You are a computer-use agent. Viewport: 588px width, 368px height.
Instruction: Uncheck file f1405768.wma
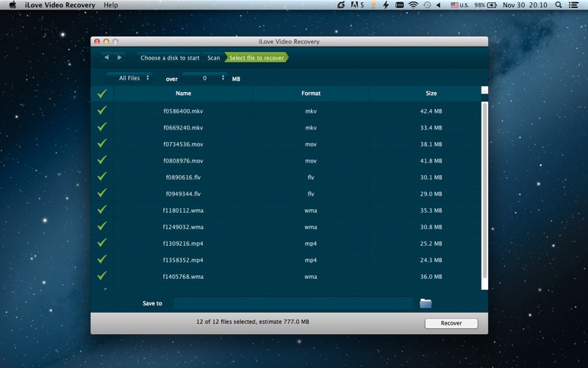click(102, 275)
